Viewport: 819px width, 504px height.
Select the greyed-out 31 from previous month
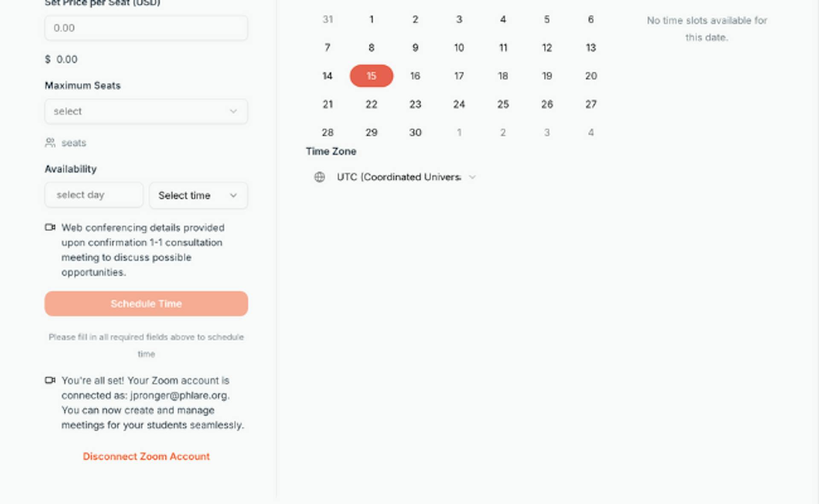click(328, 20)
